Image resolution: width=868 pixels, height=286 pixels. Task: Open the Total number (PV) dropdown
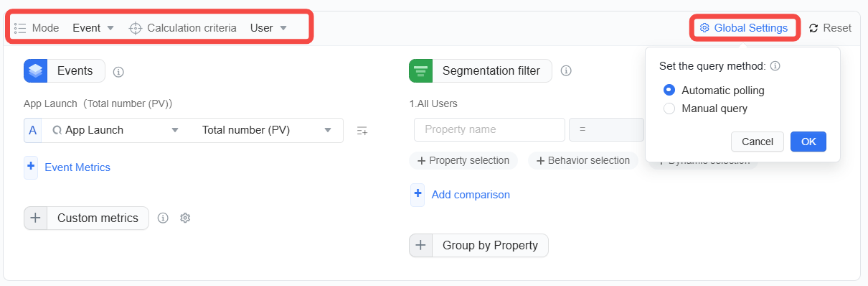[x=266, y=130]
